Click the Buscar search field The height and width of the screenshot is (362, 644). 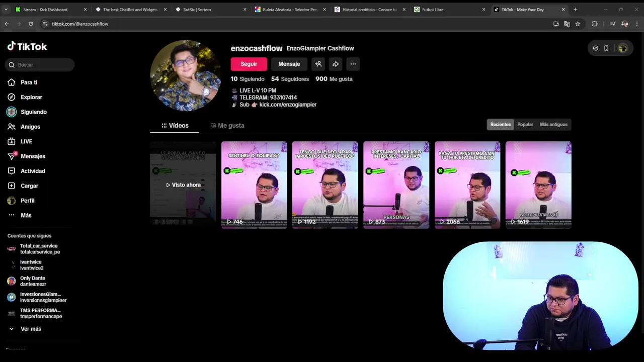click(x=40, y=65)
